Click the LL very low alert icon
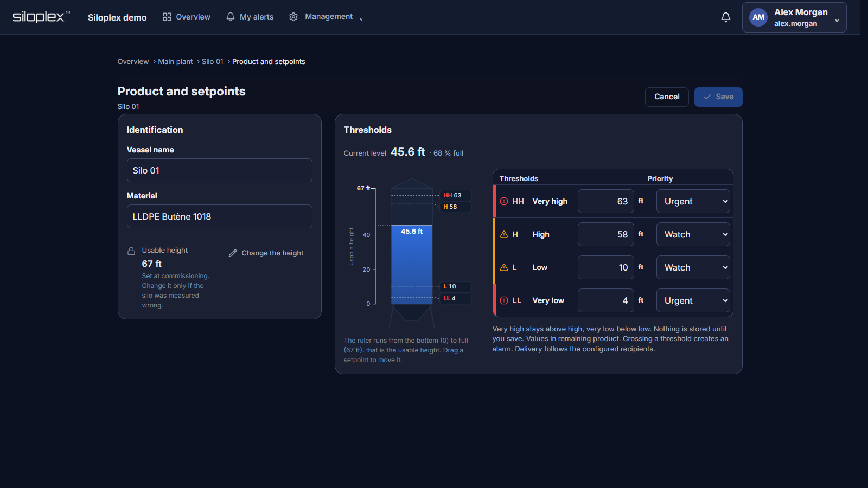868x488 pixels. point(504,300)
